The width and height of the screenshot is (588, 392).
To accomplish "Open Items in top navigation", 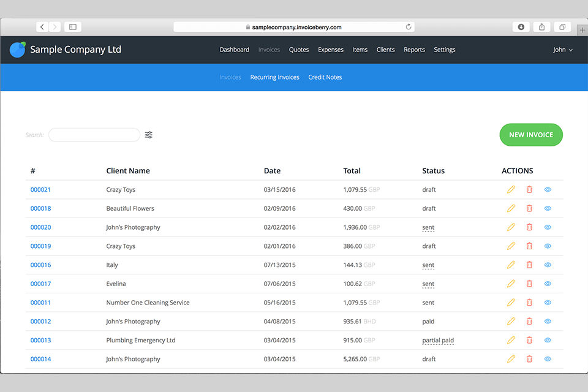I will click(x=360, y=50).
